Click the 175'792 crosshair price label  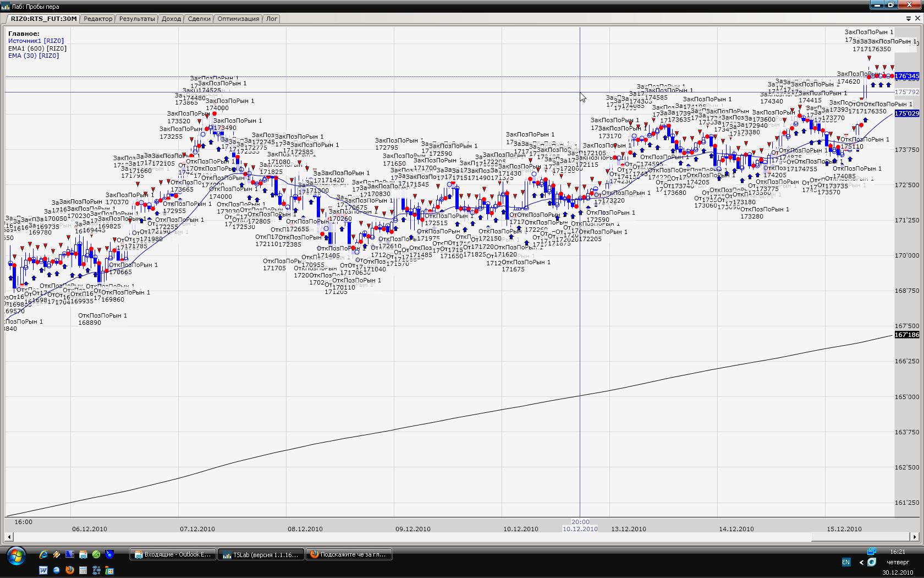907,92
